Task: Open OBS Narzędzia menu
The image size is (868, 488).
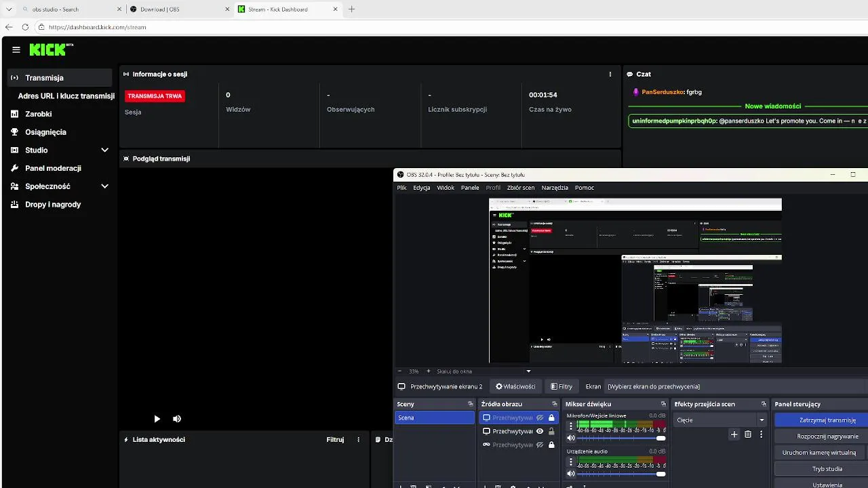Action: coord(555,188)
